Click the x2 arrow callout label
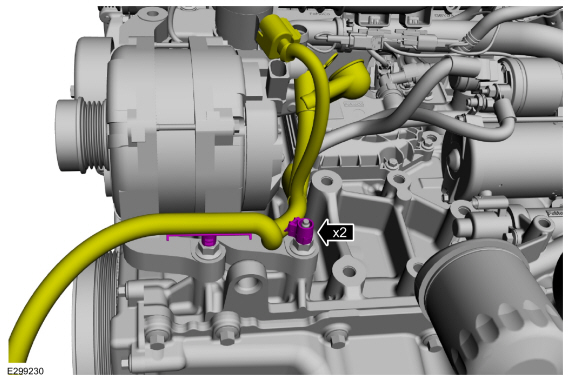 pyautogui.click(x=336, y=233)
